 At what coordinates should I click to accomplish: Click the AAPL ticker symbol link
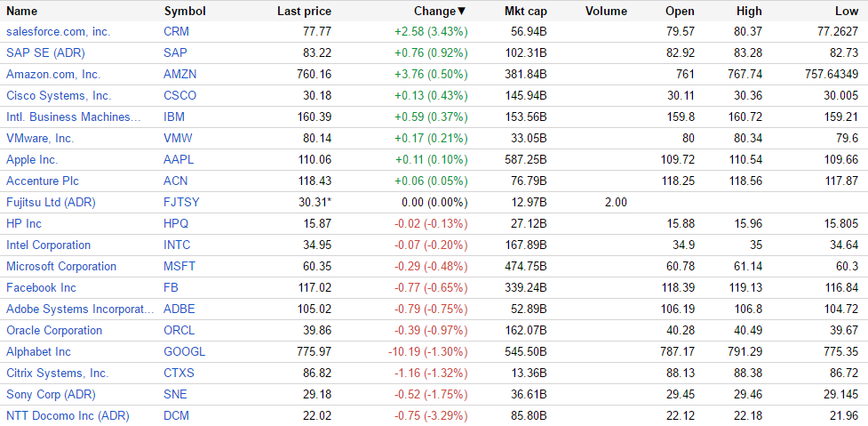[x=179, y=159]
